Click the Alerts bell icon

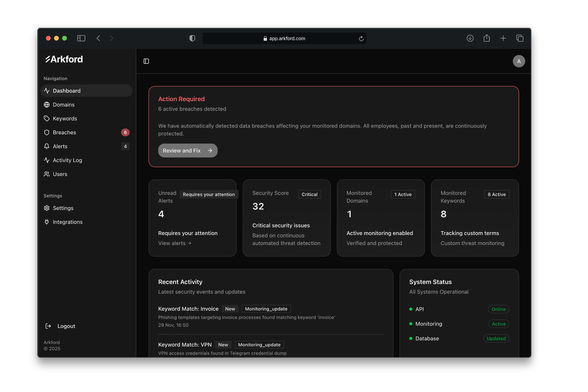pyautogui.click(x=47, y=146)
